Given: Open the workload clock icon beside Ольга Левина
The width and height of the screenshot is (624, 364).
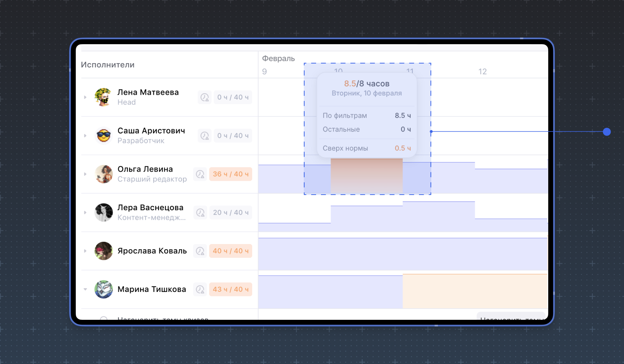Looking at the screenshot, I should (x=200, y=174).
